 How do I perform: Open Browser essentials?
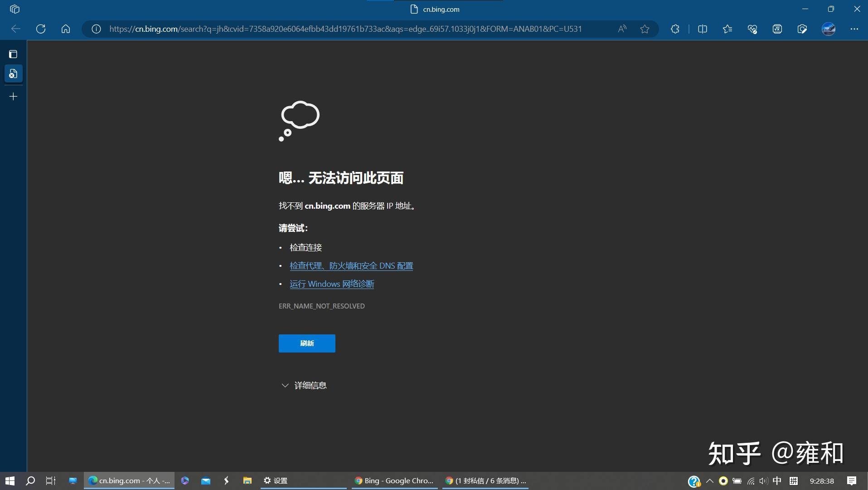click(x=752, y=29)
